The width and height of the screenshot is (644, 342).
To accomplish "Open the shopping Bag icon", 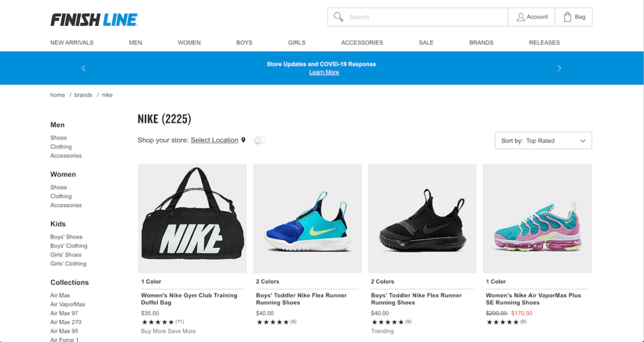I will click(567, 17).
